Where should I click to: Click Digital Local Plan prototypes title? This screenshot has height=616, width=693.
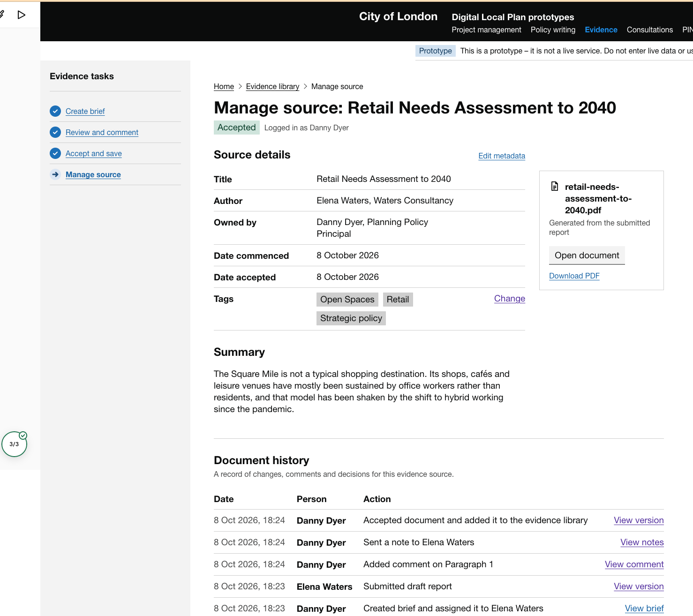point(512,17)
